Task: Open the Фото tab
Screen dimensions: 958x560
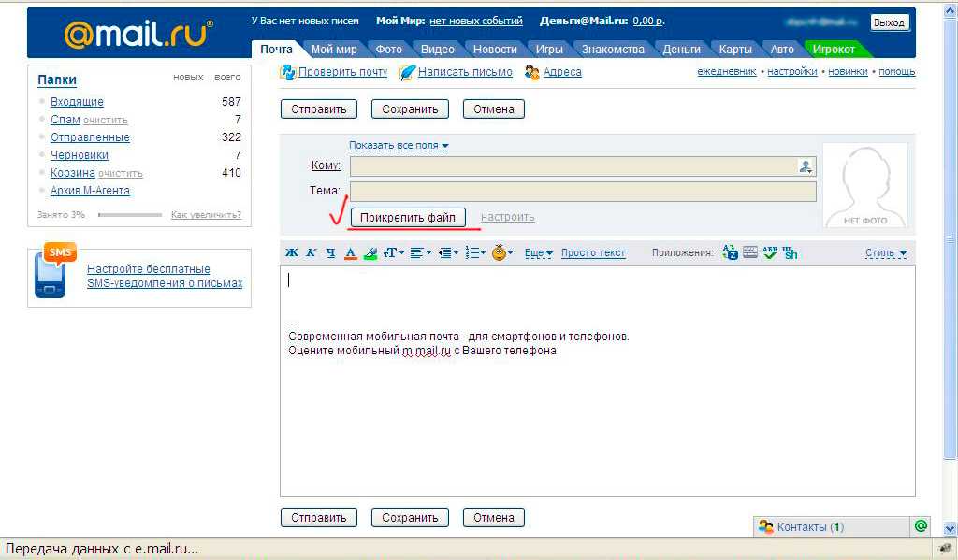Action: pos(388,49)
